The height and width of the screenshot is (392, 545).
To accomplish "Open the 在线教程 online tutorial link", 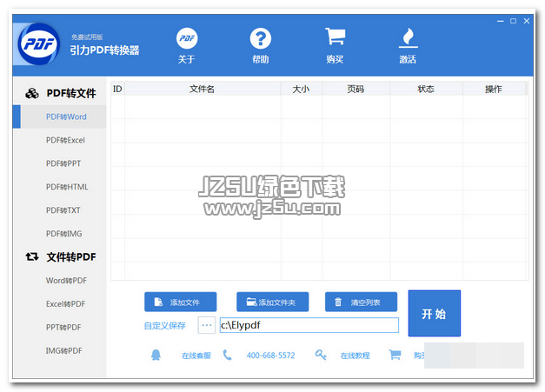I will coord(355,355).
